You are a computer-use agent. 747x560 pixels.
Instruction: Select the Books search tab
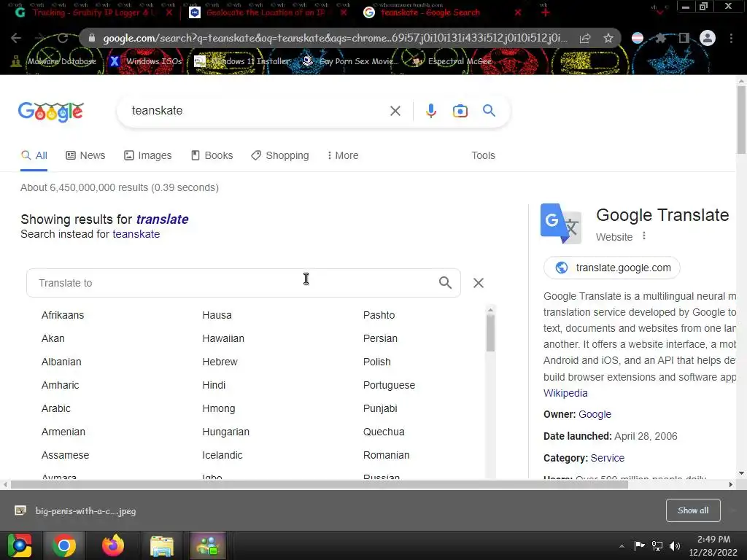coord(212,155)
